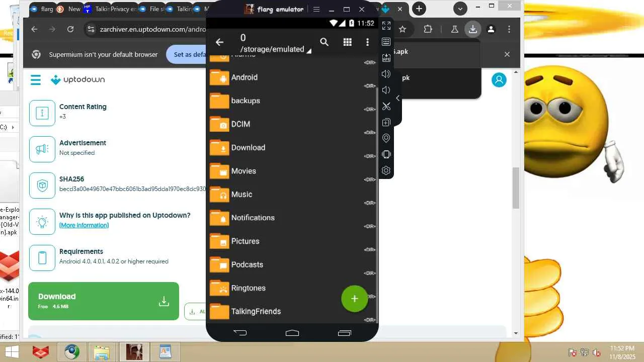Open search in ZArchiver toolbar
The width and height of the screenshot is (644, 362).
[x=325, y=42]
